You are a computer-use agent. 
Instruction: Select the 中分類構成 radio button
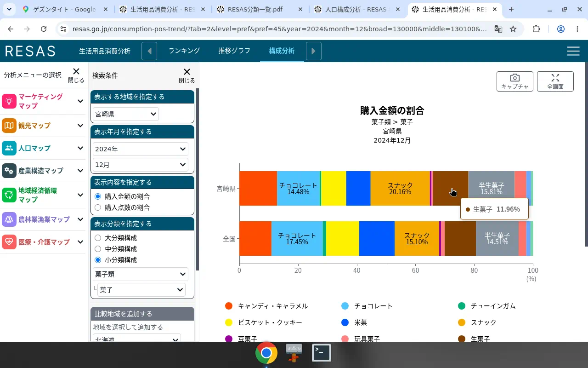pos(97,249)
